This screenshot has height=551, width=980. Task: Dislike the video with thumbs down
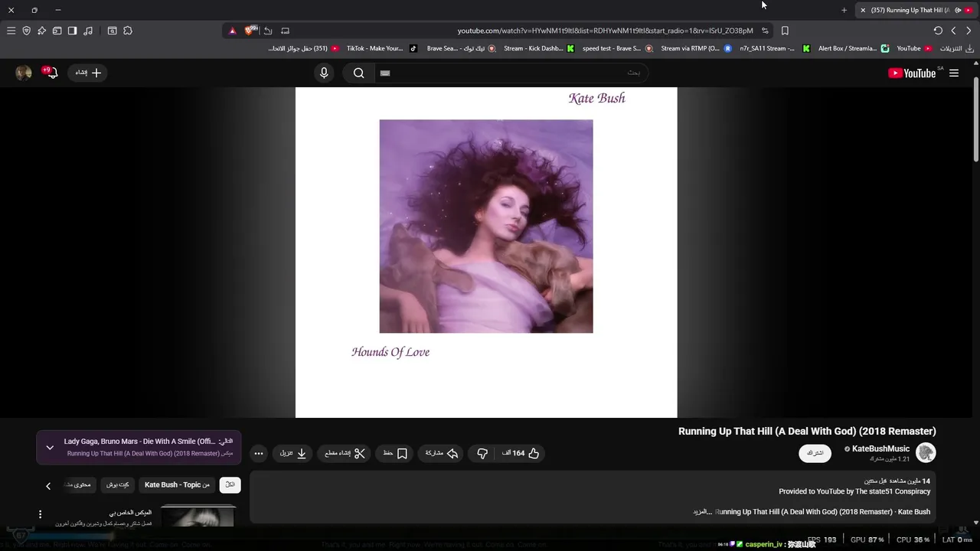tap(482, 453)
